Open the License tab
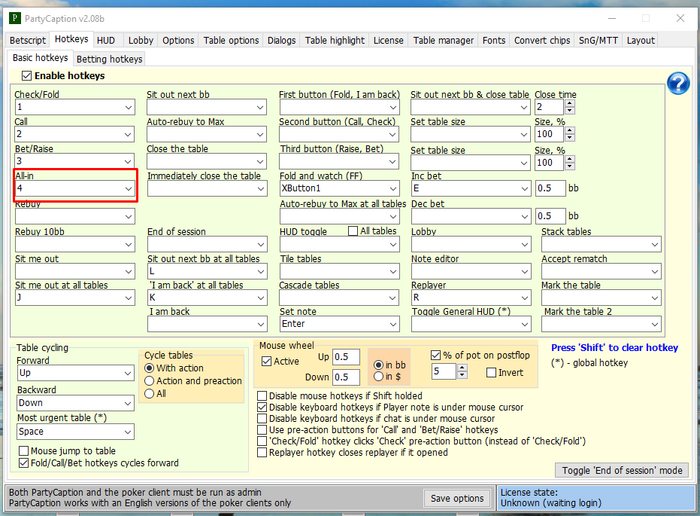The image size is (700, 516). click(388, 40)
